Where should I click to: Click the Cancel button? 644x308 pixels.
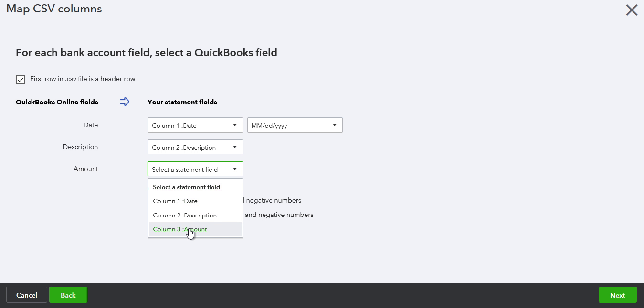[27, 295]
